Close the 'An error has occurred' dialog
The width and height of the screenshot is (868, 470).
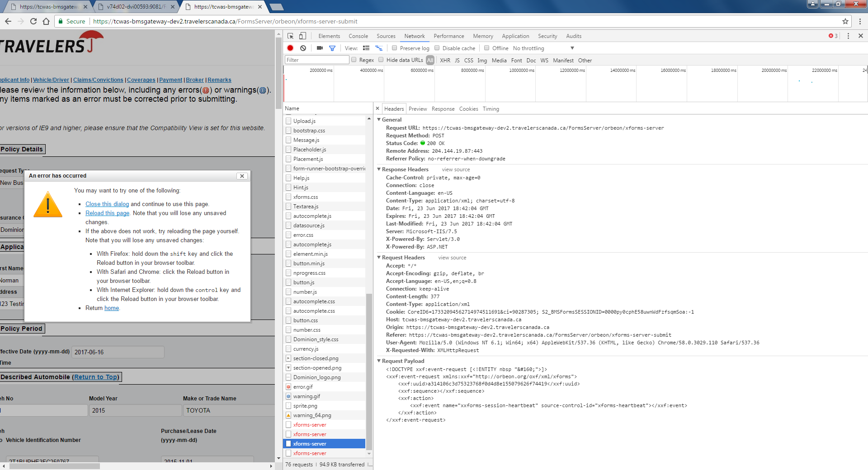(x=242, y=176)
